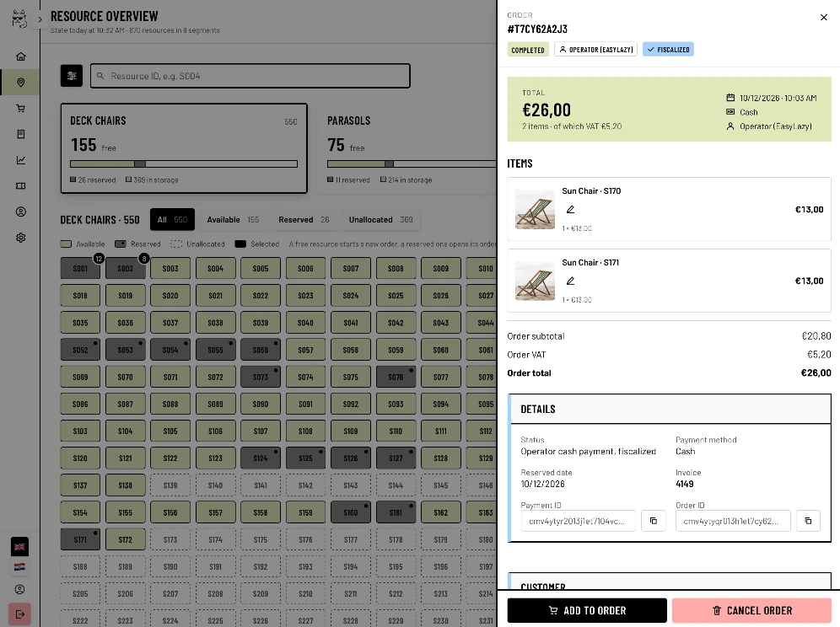The height and width of the screenshot is (627, 840).
Task: Select the Deck Chairs segment card
Action: click(184, 148)
